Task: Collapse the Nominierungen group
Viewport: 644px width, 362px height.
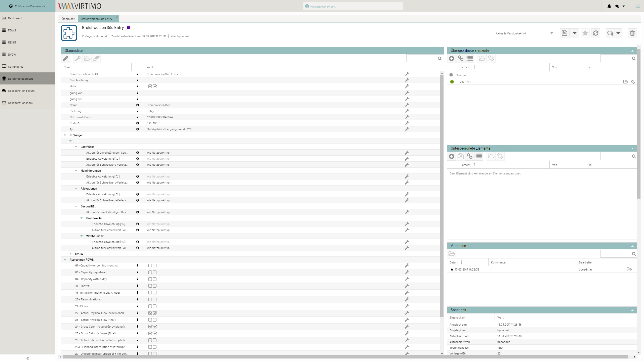Action: (76, 171)
